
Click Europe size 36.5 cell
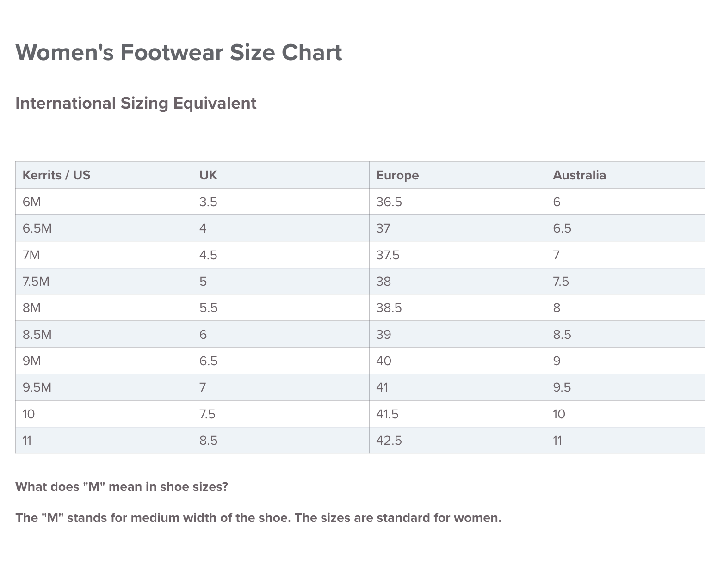pyautogui.click(x=389, y=202)
